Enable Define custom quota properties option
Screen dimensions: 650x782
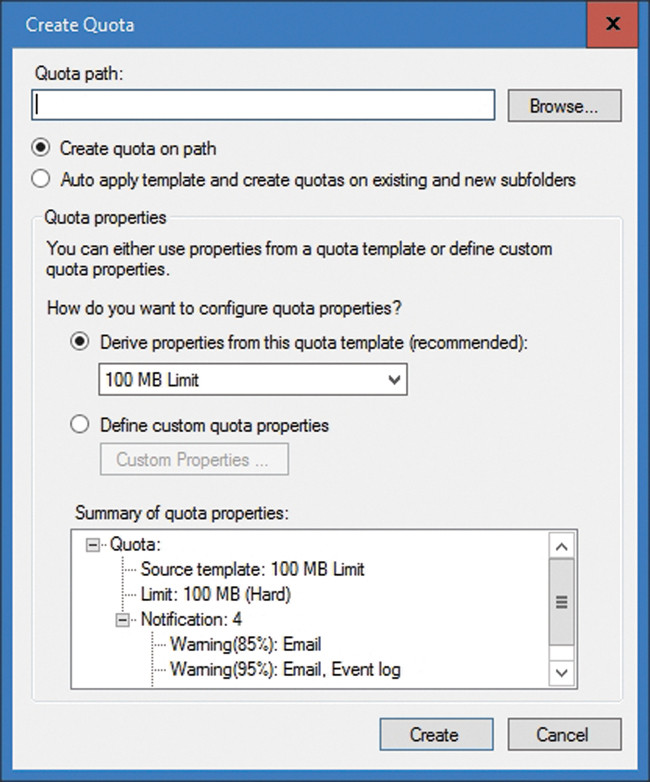[x=81, y=425]
